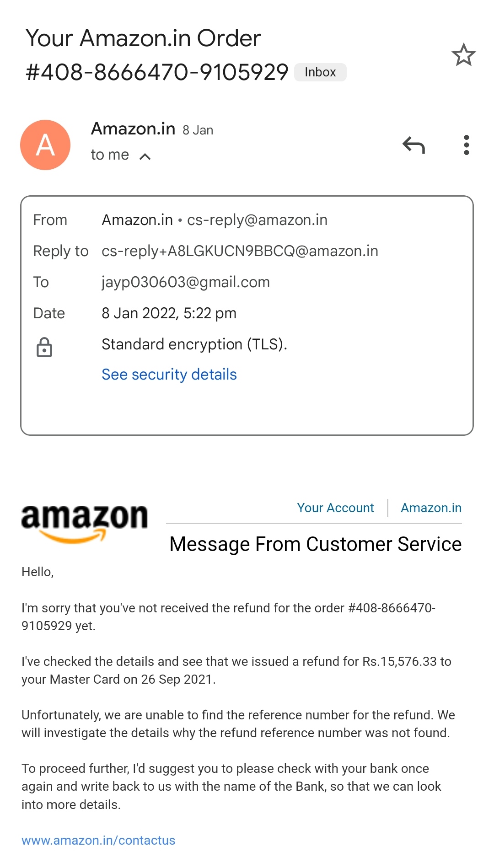Viewport: 494px width, 868px height.
Task: Collapse sender details with the chevron
Action: click(145, 157)
